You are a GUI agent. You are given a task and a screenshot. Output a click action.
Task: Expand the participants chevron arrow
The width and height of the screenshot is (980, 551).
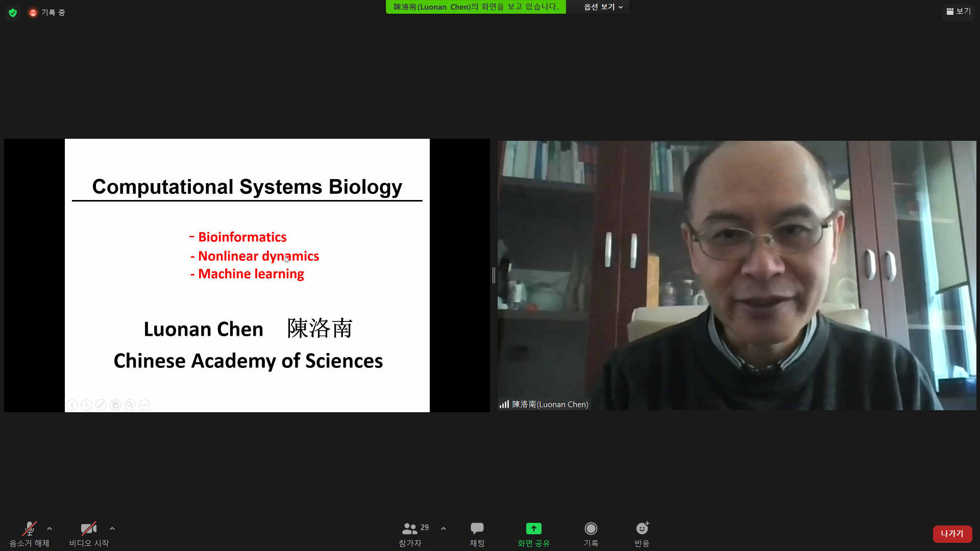(443, 529)
